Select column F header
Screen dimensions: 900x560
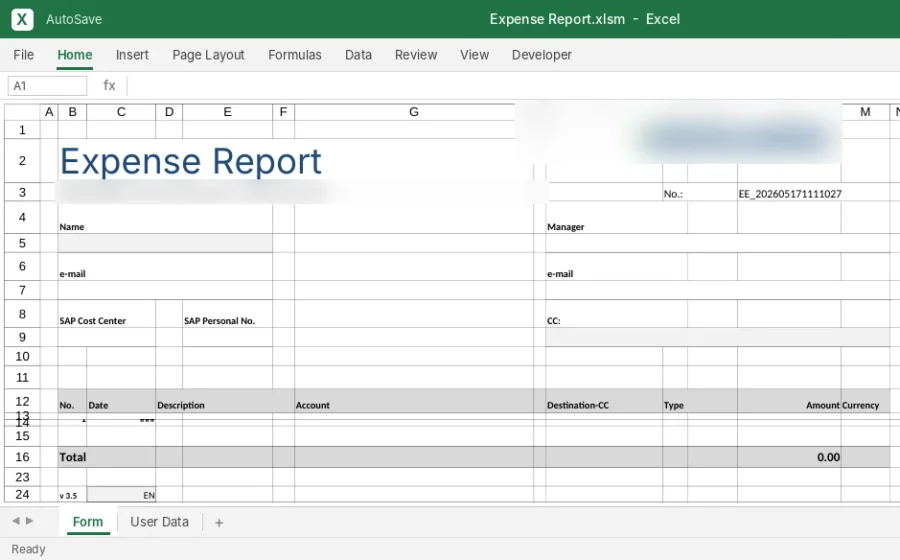[283, 112]
